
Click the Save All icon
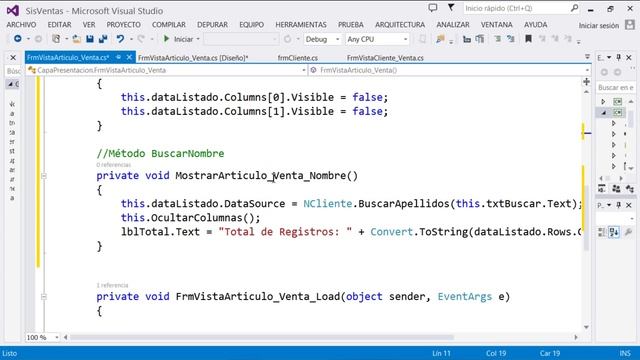click(x=103, y=39)
